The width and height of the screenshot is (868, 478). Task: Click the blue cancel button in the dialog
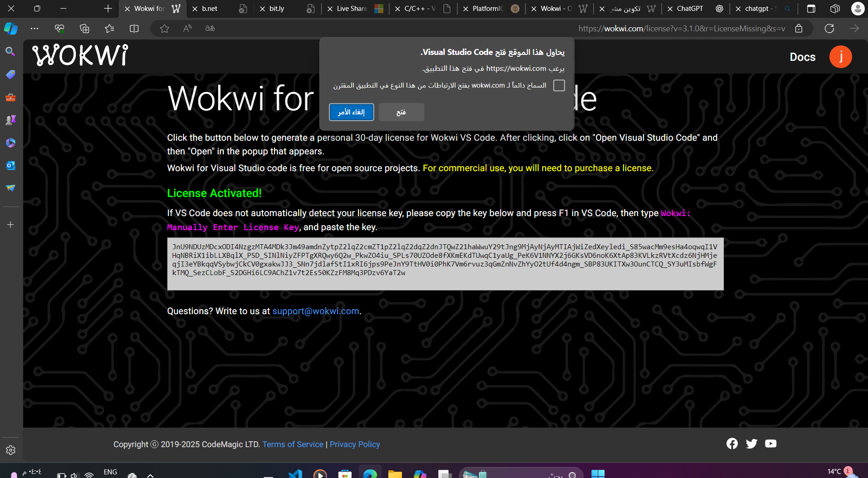coord(352,112)
